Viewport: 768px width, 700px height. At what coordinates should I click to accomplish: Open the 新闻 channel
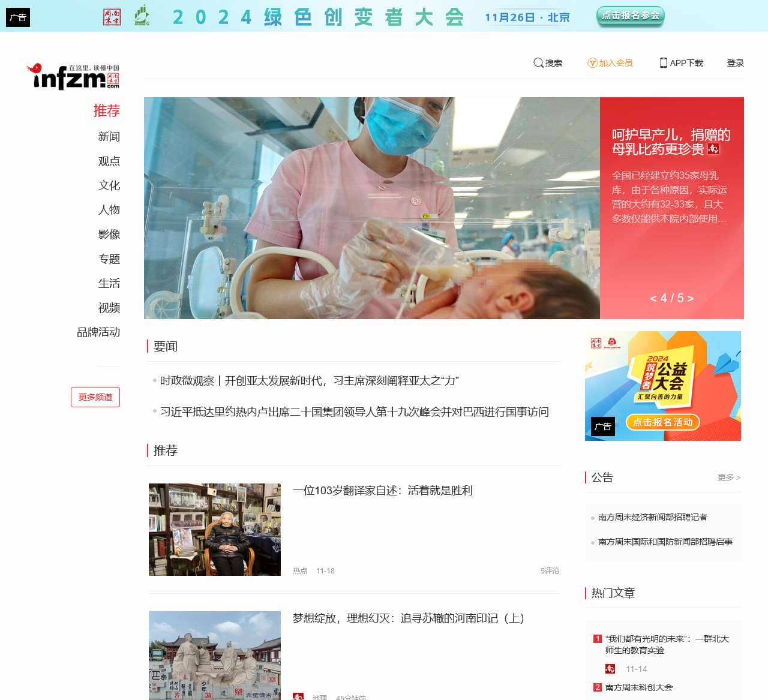pyautogui.click(x=109, y=137)
